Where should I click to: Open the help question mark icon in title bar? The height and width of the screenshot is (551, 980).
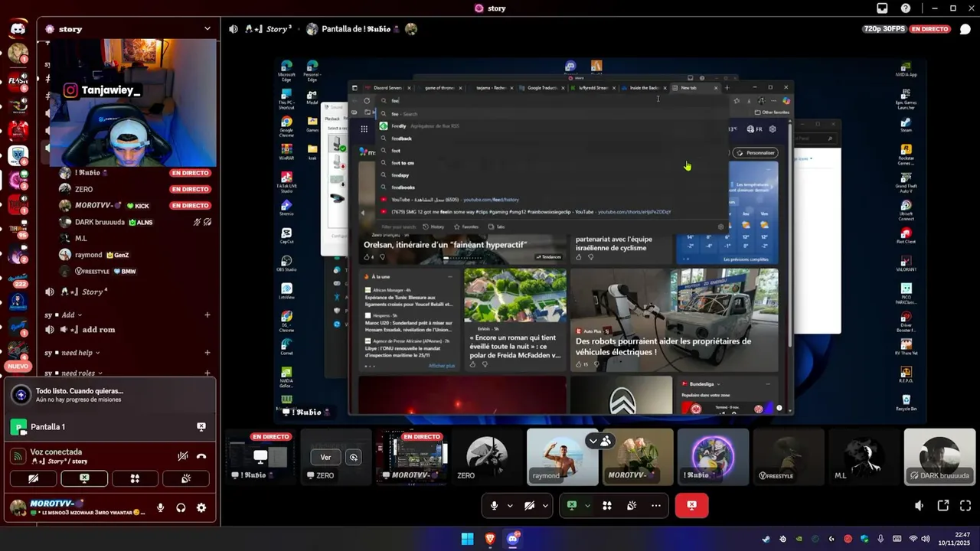pyautogui.click(x=906, y=8)
